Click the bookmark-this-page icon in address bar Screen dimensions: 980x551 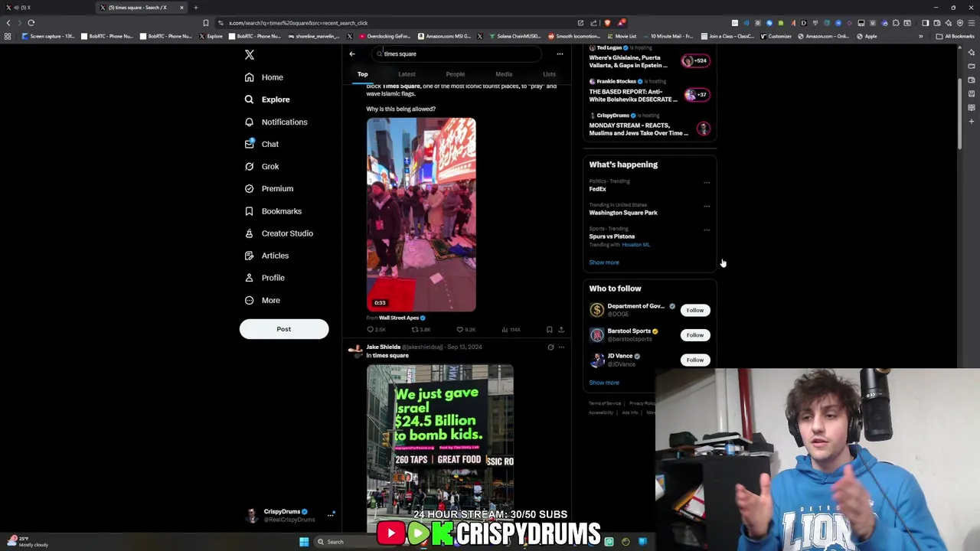(x=205, y=23)
